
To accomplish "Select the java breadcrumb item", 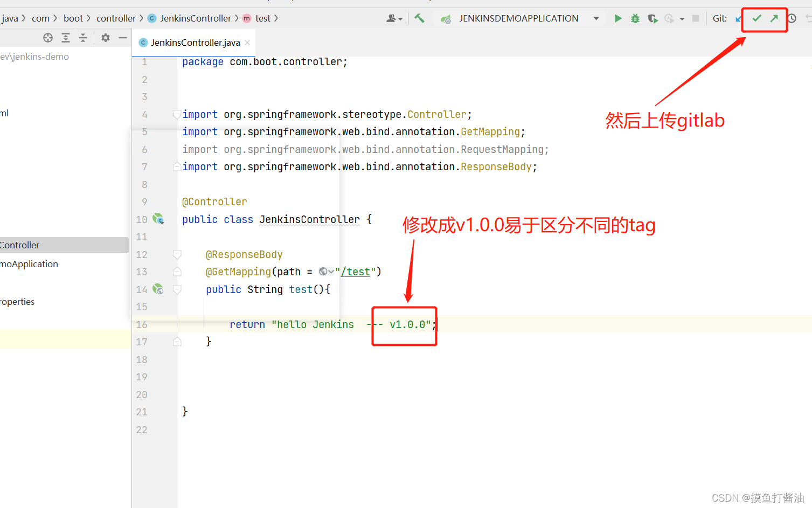I will (10, 18).
